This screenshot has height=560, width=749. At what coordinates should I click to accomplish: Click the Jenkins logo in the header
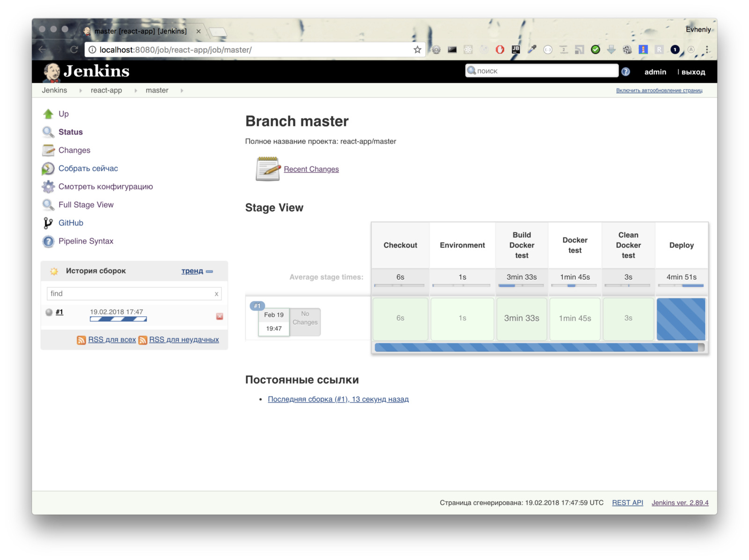[87, 72]
